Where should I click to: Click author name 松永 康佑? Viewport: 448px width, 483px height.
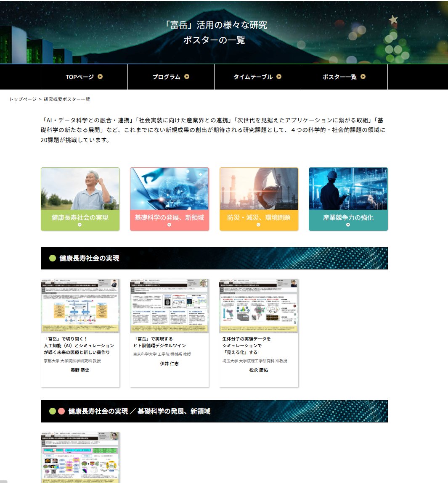pos(259,370)
